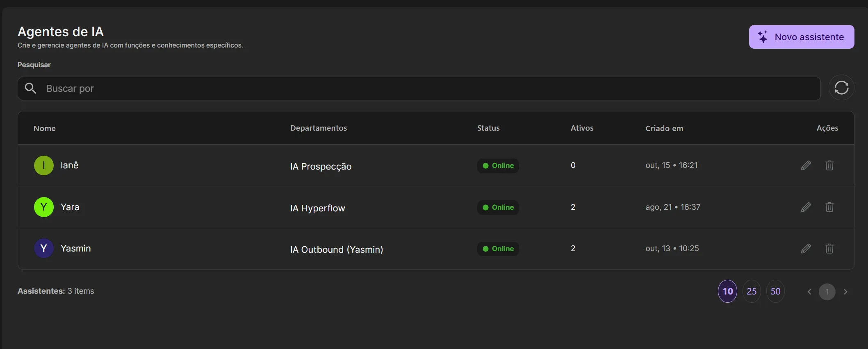Select the IA Prospecção department cell
The image size is (868, 349).
321,166
